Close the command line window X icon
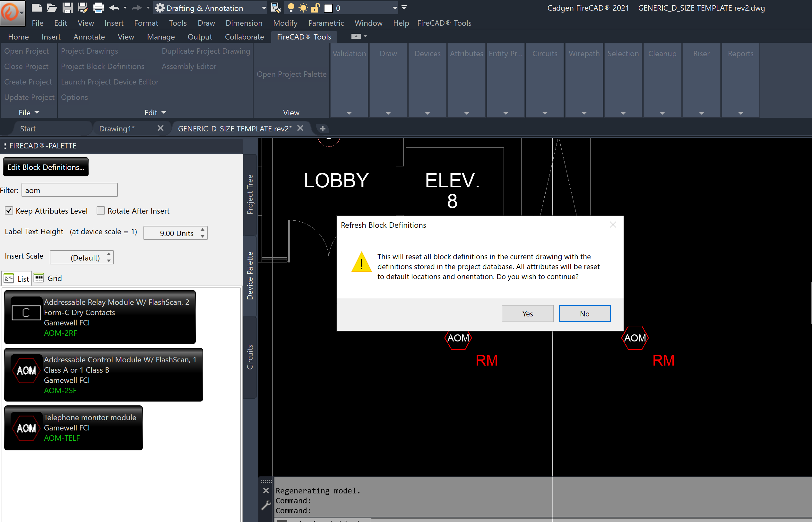This screenshot has width=812, height=522. click(x=266, y=491)
